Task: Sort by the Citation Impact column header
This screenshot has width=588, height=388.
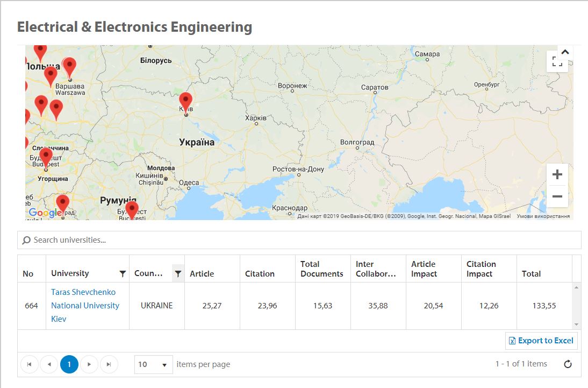Action: (481, 269)
